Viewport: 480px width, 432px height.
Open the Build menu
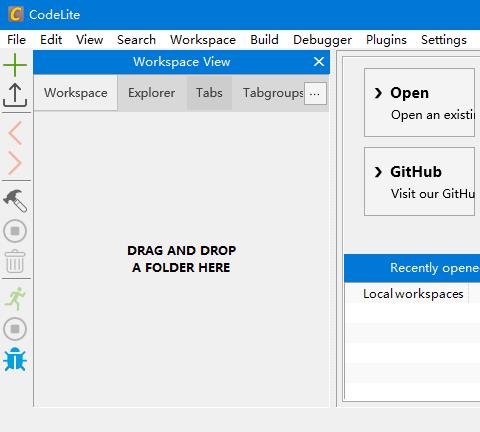264,40
